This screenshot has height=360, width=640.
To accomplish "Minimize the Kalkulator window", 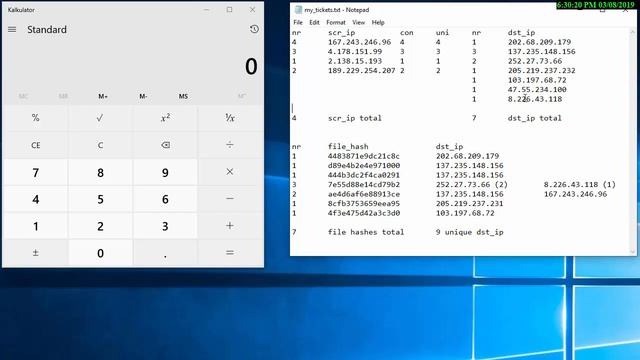I will coord(207,9).
